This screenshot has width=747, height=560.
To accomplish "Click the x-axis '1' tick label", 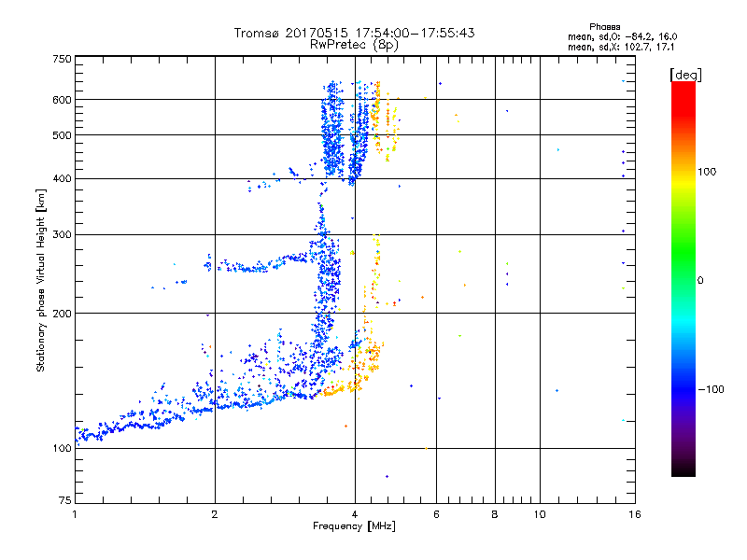I will tap(75, 514).
